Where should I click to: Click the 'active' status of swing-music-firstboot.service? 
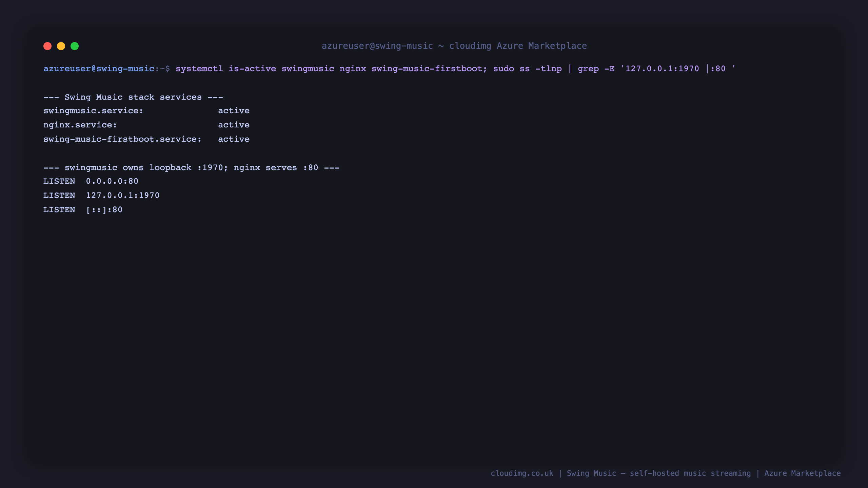[x=234, y=139]
